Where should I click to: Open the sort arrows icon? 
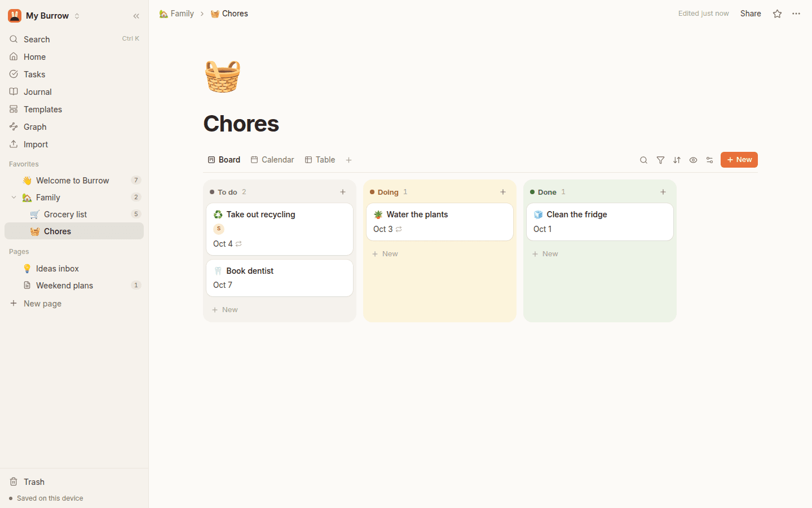pos(677,160)
